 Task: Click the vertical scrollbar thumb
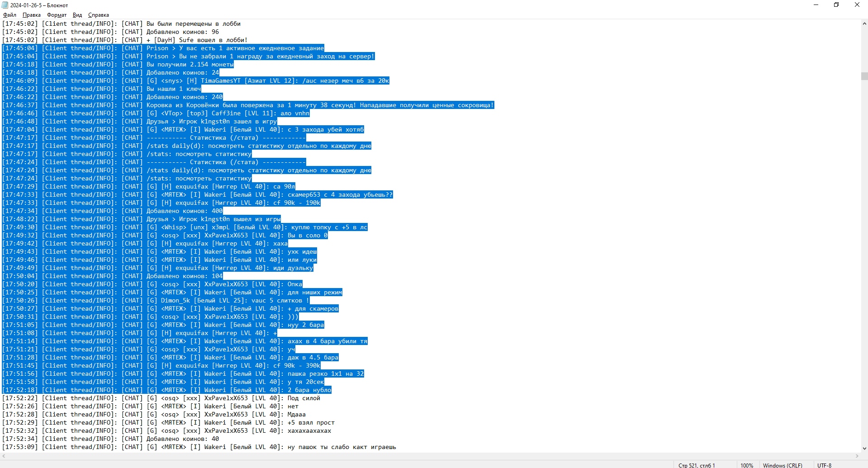pyautogui.click(x=864, y=77)
